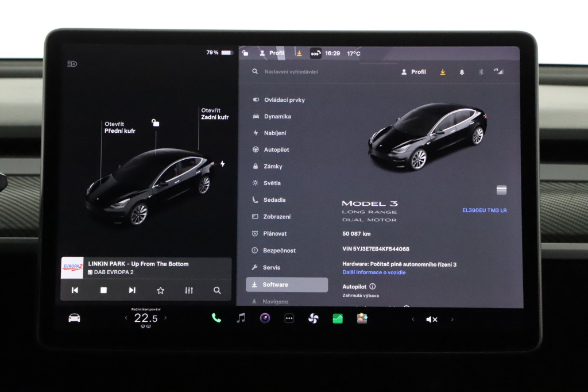Tap the LINKIN PARK - Up From The Bottom title

pos(138,264)
